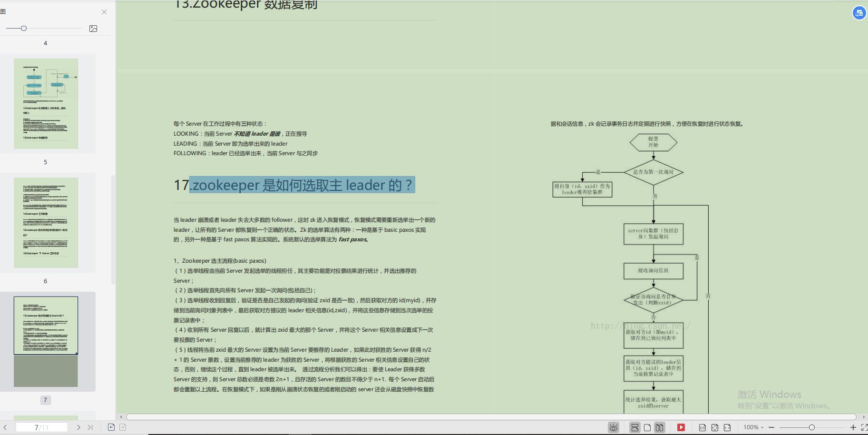Toggle eye protection mode
The height and width of the screenshot is (435, 868).
[x=614, y=427]
